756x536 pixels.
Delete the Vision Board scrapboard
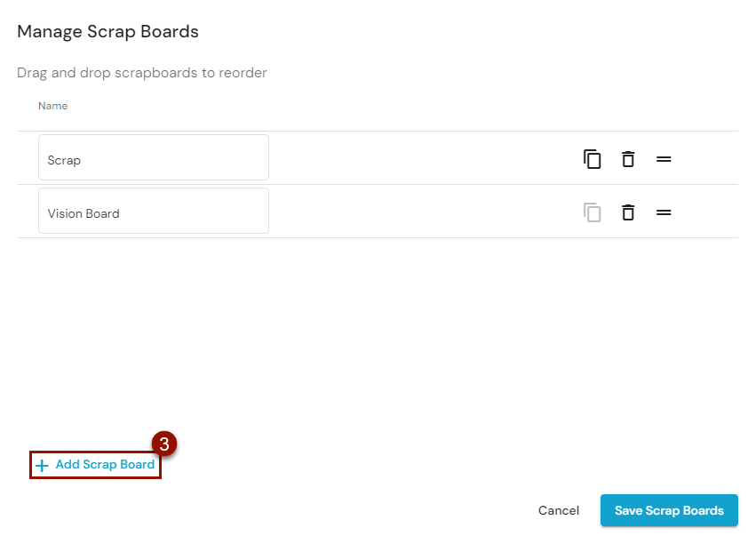[628, 212]
